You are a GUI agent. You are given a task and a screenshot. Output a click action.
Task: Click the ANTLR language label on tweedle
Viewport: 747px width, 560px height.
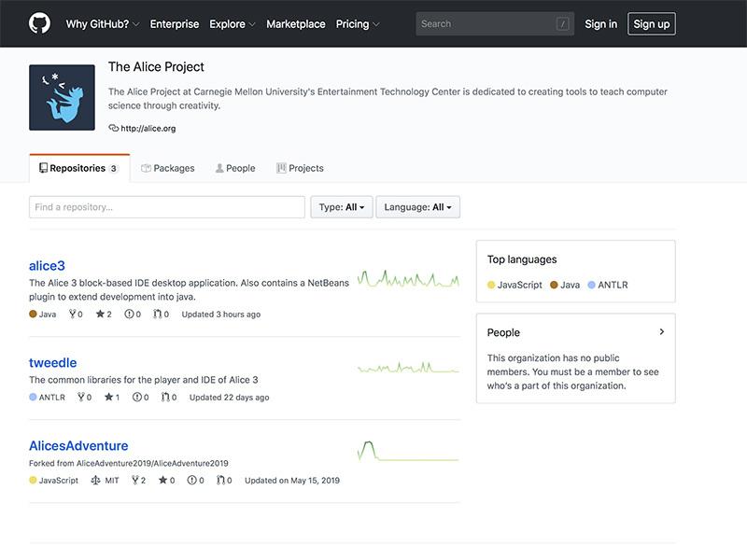point(52,398)
